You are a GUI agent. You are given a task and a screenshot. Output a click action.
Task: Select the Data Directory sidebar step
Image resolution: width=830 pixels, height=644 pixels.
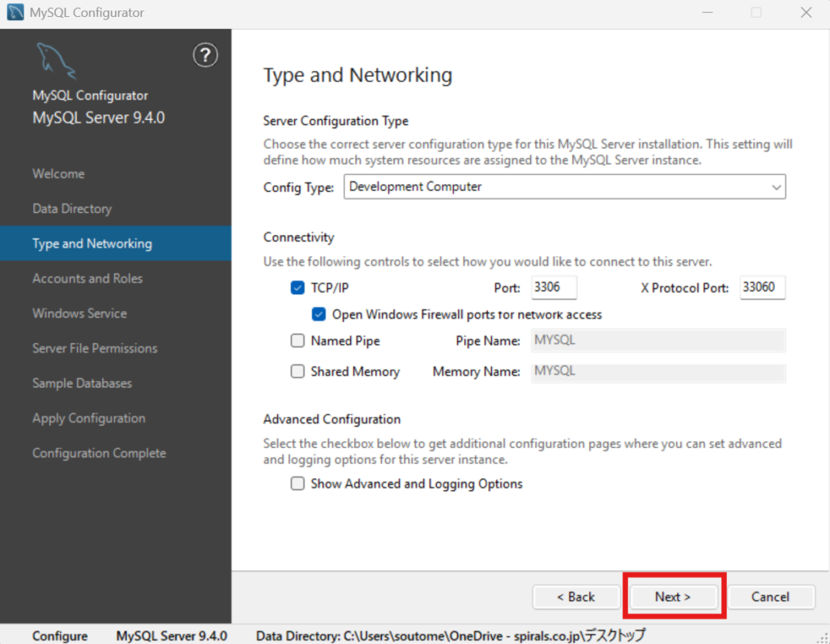tap(72, 209)
